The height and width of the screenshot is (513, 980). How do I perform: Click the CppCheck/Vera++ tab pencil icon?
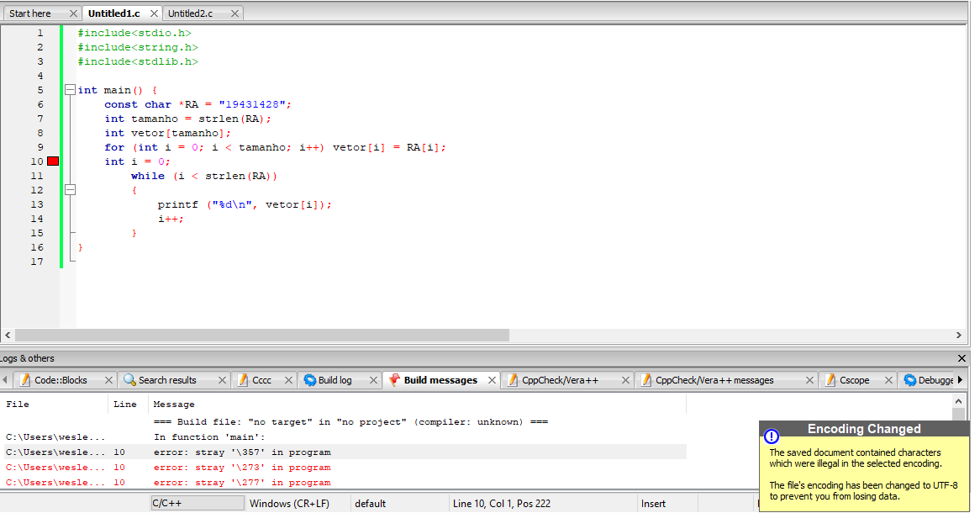(513, 380)
